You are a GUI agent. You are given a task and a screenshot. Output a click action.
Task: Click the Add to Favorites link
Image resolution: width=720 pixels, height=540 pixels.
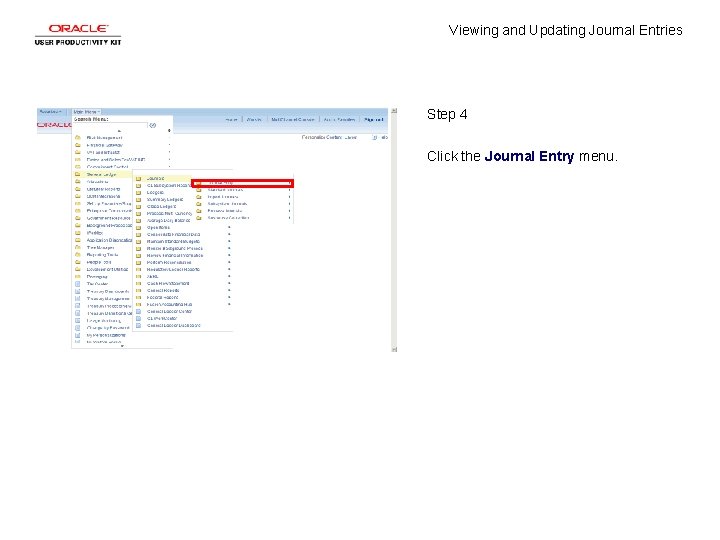tap(339, 120)
